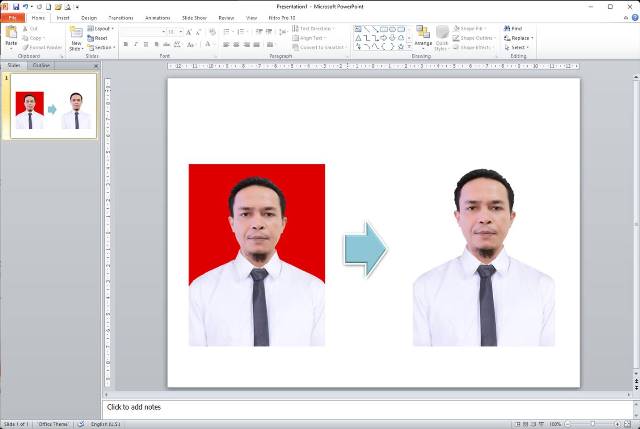Viewport: 640px width, 429px height.
Task: Open the Section dropdown
Action: (x=101, y=47)
